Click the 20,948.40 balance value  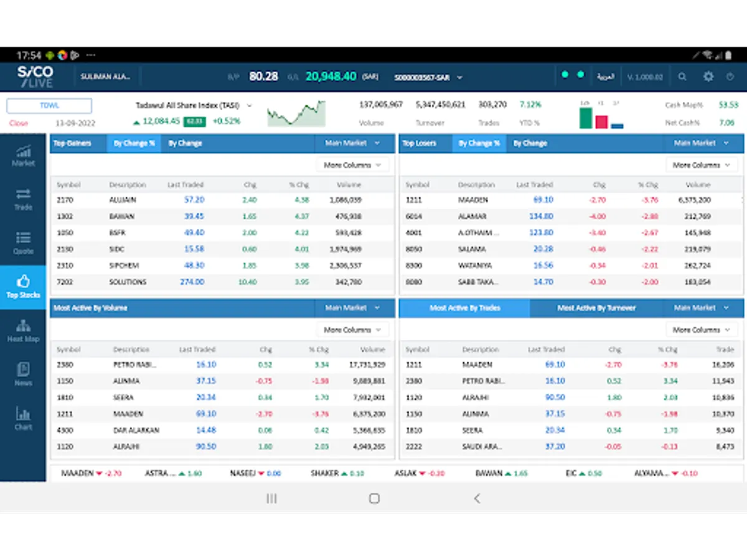click(x=331, y=77)
